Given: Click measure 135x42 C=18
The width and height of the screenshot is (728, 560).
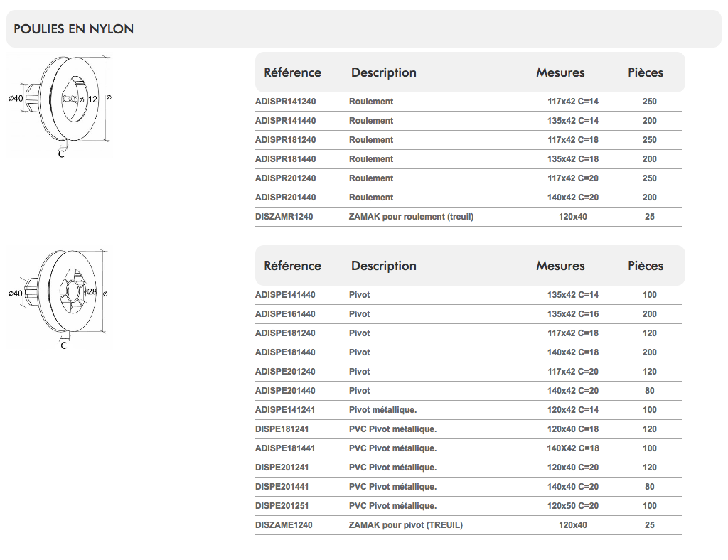Looking at the screenshot, I should 572,158.
